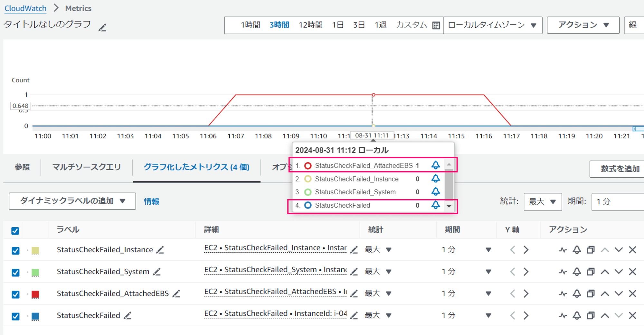Image resolution: width=644 pixels, height=335 pixels.
Task: Duplicate the StatusCheckFailed_AttachedEBS metric row
Action: 591,293
